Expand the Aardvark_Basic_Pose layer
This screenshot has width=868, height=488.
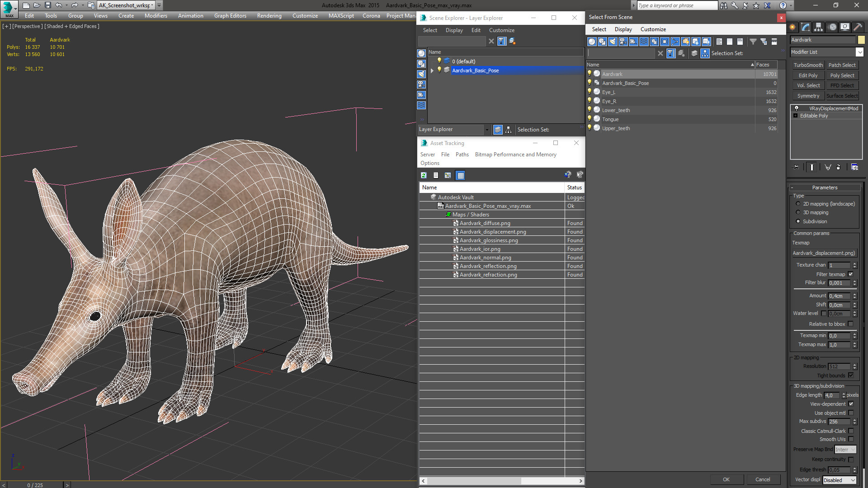point(432,70)
